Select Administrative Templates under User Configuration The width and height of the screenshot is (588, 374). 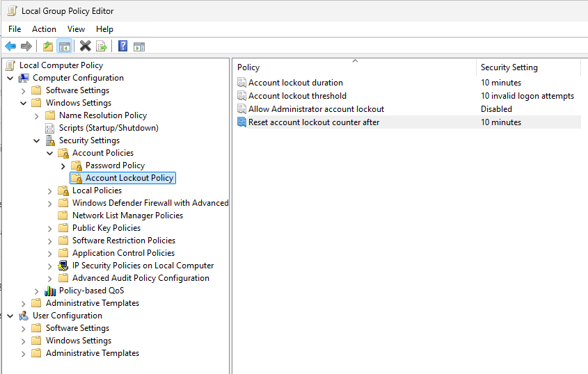93,353
